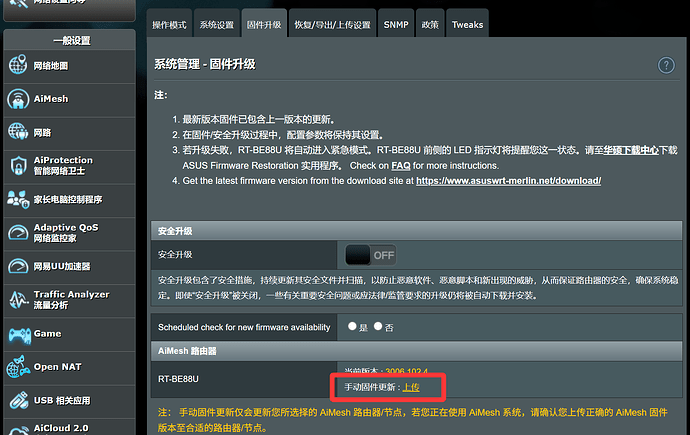Open the AiMesh sidebar icon

(x=18, y=99)
